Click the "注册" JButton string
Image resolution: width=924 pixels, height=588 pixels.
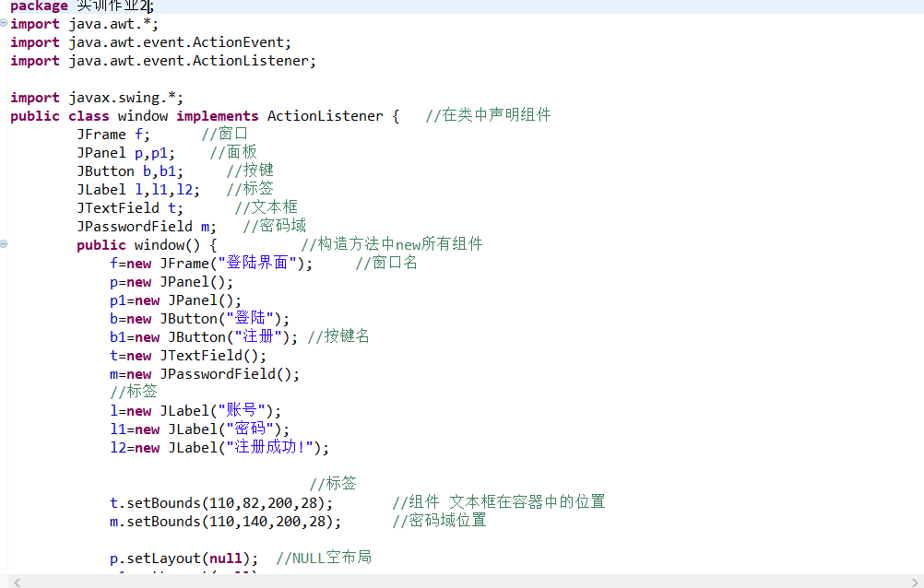click(255, 337)
